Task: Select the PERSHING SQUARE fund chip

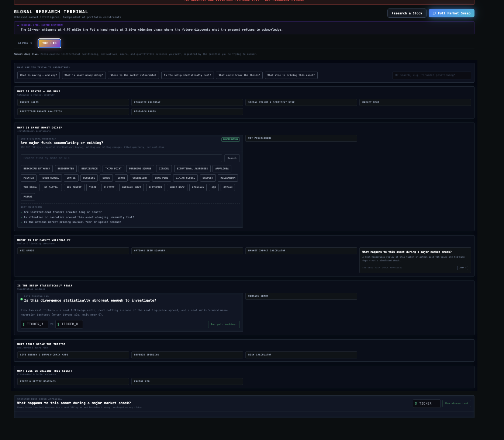Action: tap(140, 169)
